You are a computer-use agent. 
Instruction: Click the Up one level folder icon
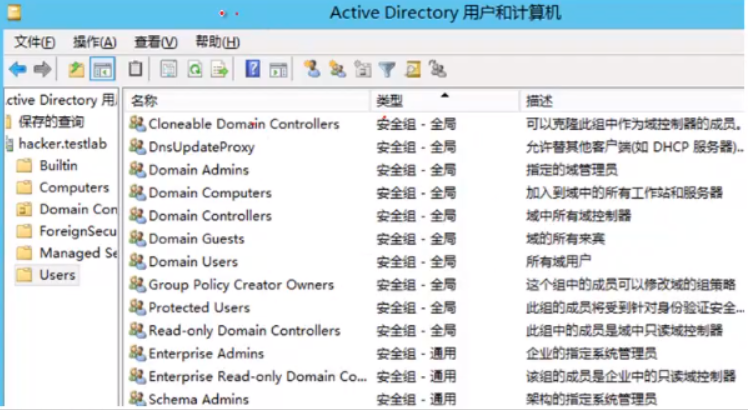click(x=76, y=70)
